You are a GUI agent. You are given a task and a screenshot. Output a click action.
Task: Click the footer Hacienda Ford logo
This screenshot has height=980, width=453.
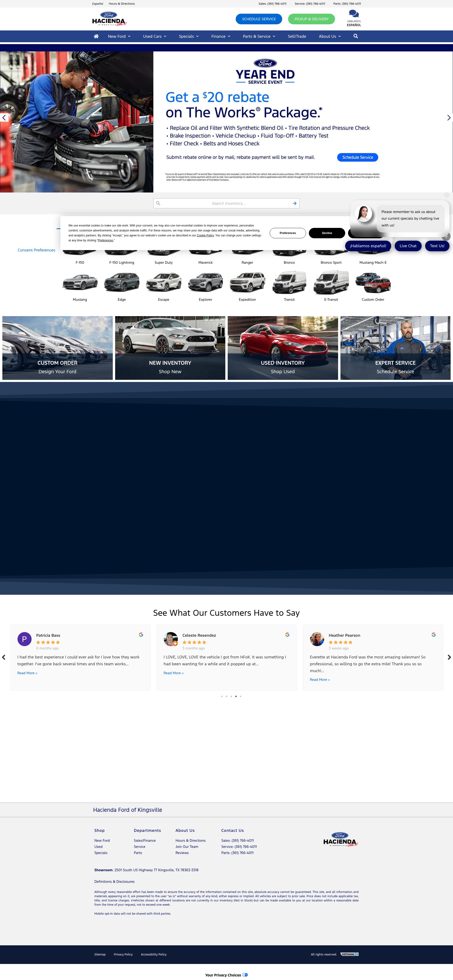click(340, 839)
